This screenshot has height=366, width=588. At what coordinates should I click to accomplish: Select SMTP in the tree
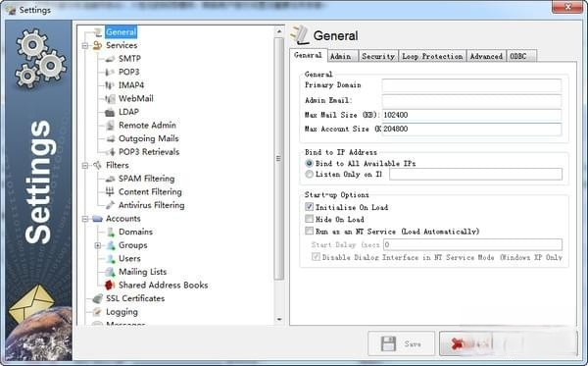click(x=129, y=59)
